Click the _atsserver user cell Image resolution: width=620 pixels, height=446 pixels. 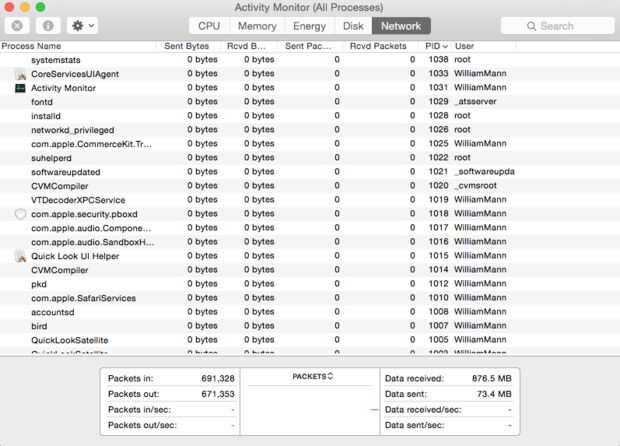(475, 102)
